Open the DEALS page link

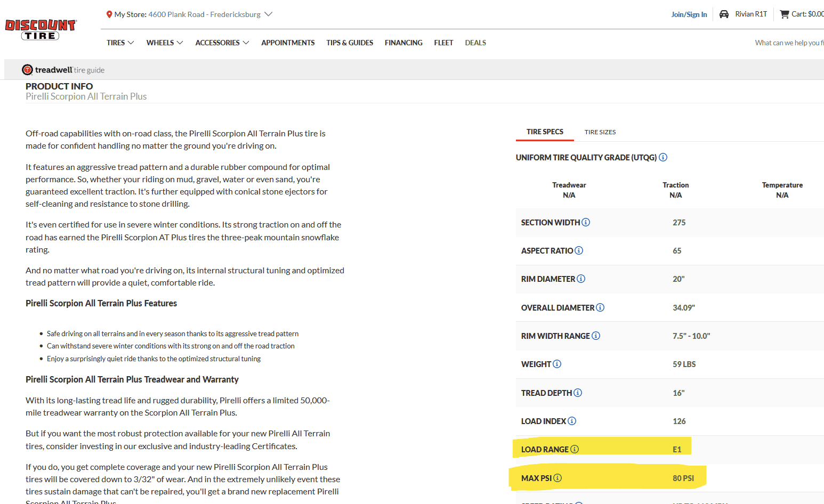475,43
